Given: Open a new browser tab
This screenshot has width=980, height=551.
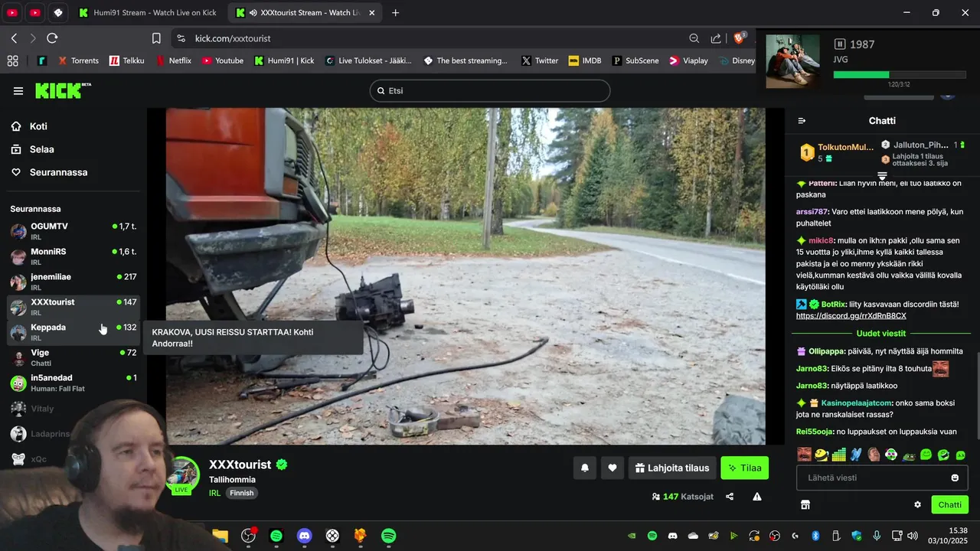Looking at the screenshot, I should click(x=395, y=13).
